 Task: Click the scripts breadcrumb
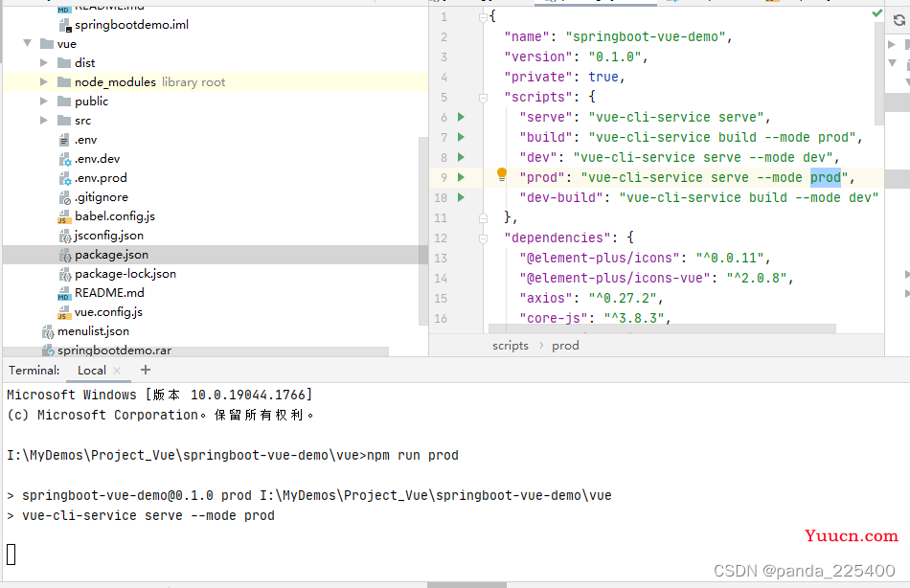pyautogui.click(x=511, y=346)
